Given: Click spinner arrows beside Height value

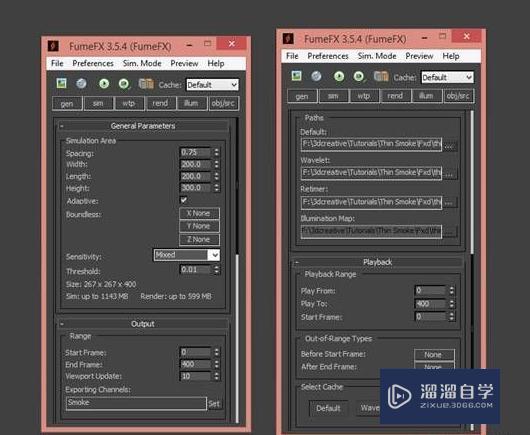Looking at the screenshot, I should click(217, 188).
